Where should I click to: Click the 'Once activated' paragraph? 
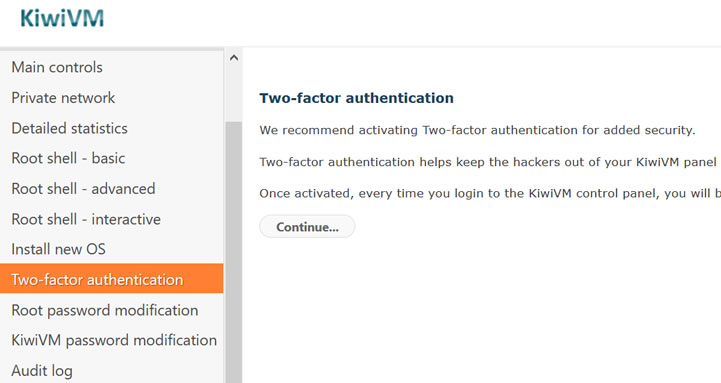490,193
